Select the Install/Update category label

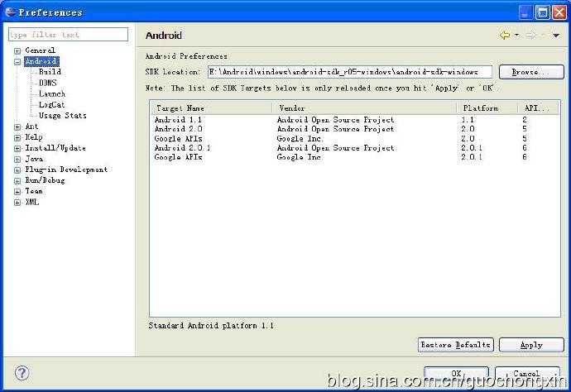(x=55, y=148)
